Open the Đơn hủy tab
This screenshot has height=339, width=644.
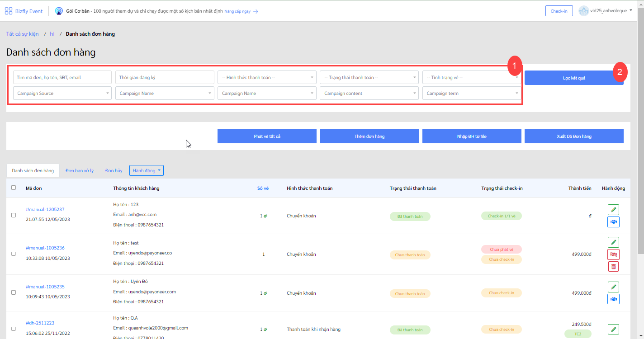[114, 170]
